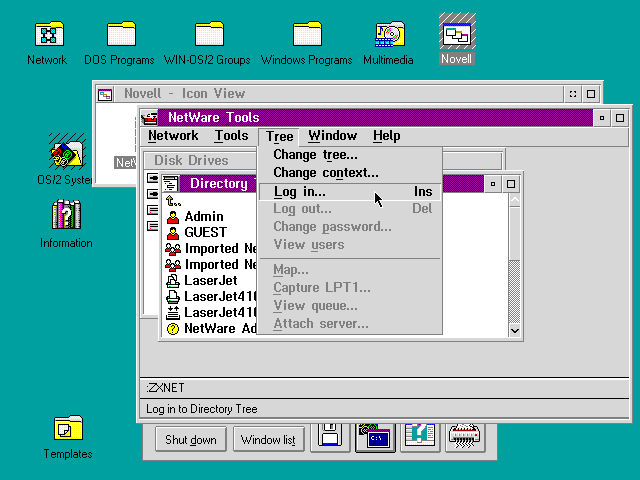Viewport: 640px width, 480px height.
Task: Click the diskette drive icon in LaunchPad
Action: (330, 437)
